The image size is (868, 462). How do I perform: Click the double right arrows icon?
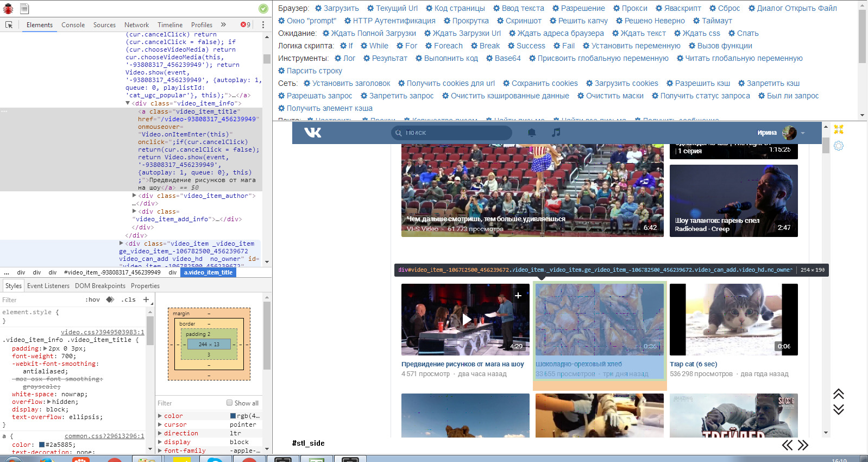[803, 445]
